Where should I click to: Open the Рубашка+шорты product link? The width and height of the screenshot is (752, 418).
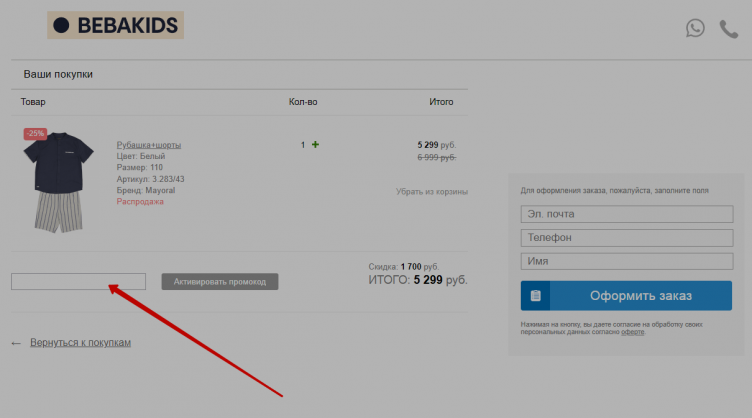point(148,145)
